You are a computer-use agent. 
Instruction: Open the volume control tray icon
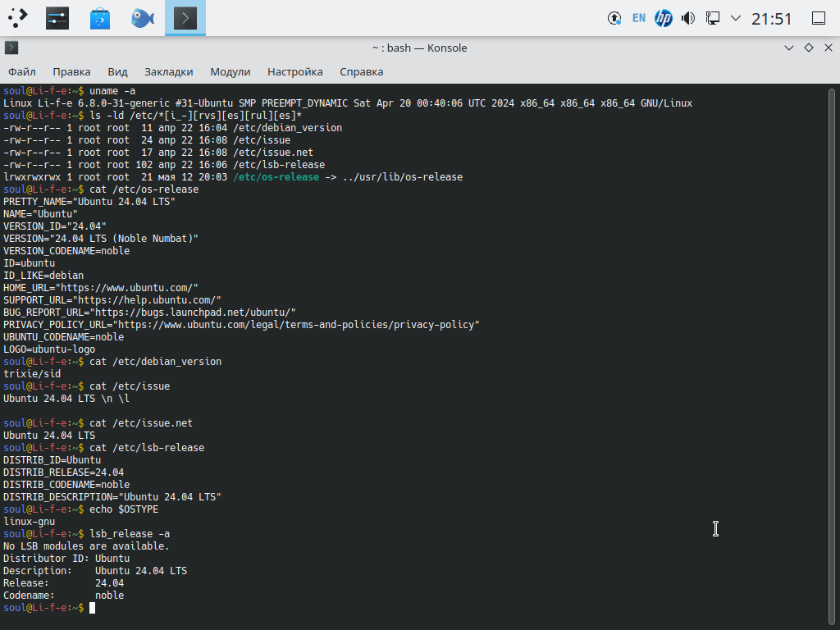click(688, 18)
